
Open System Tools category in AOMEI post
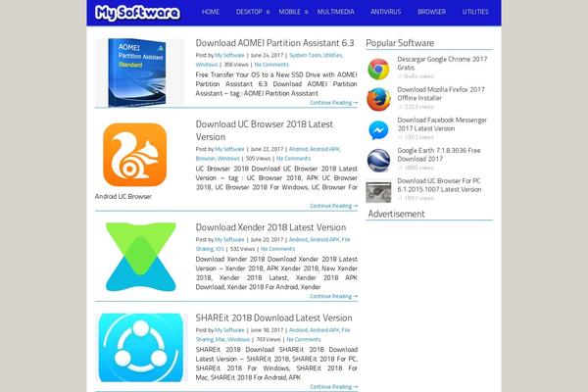pos(305,55)
